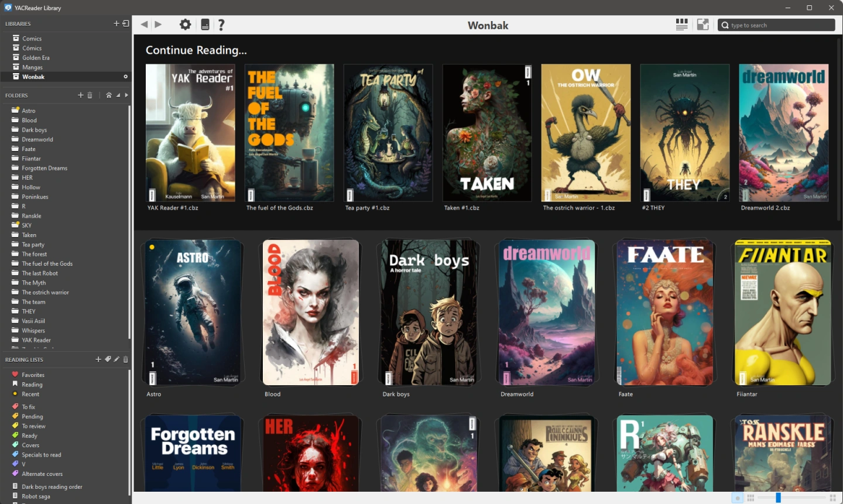Open the Favorites reading list

click(x=33, y=375)
